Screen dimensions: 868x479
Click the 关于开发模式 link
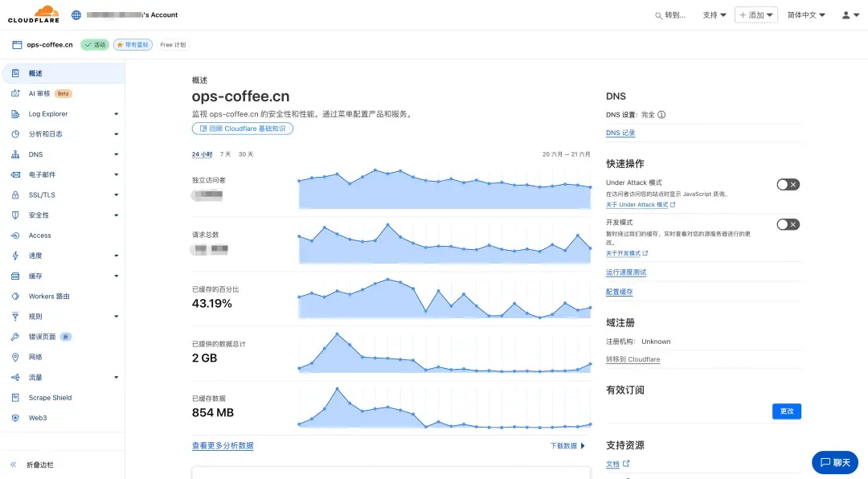[627, 254]
